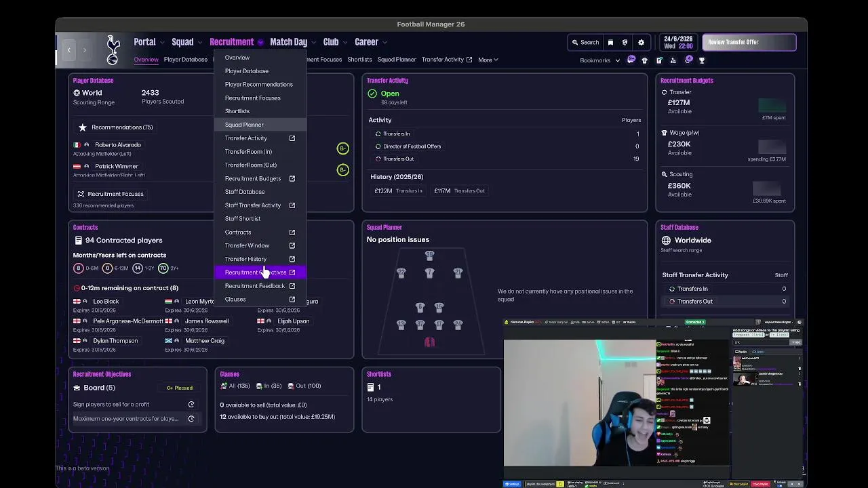Open the chat messages icon with 9+ badge
This screenshot has width=868, height=488.
point(631,60)
